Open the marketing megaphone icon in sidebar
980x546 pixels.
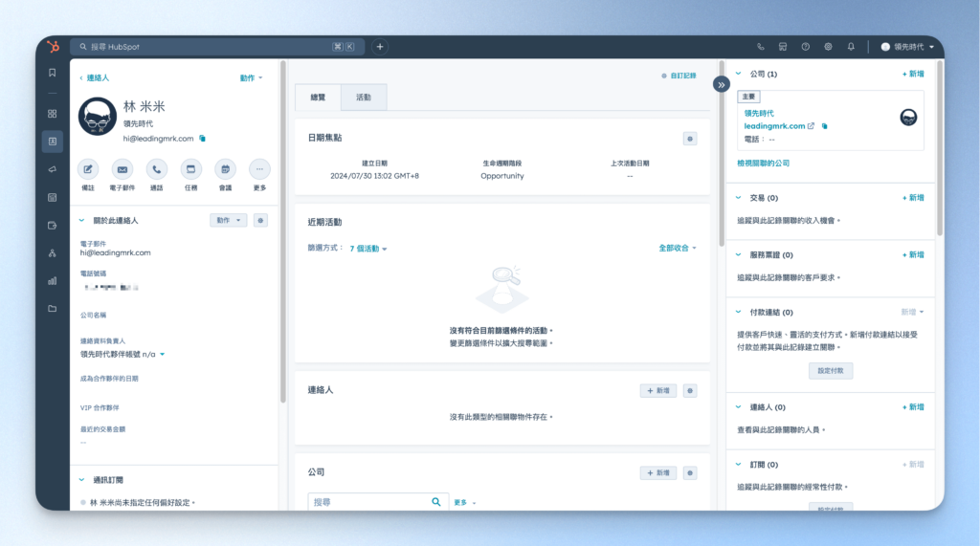tap(53, 169)
